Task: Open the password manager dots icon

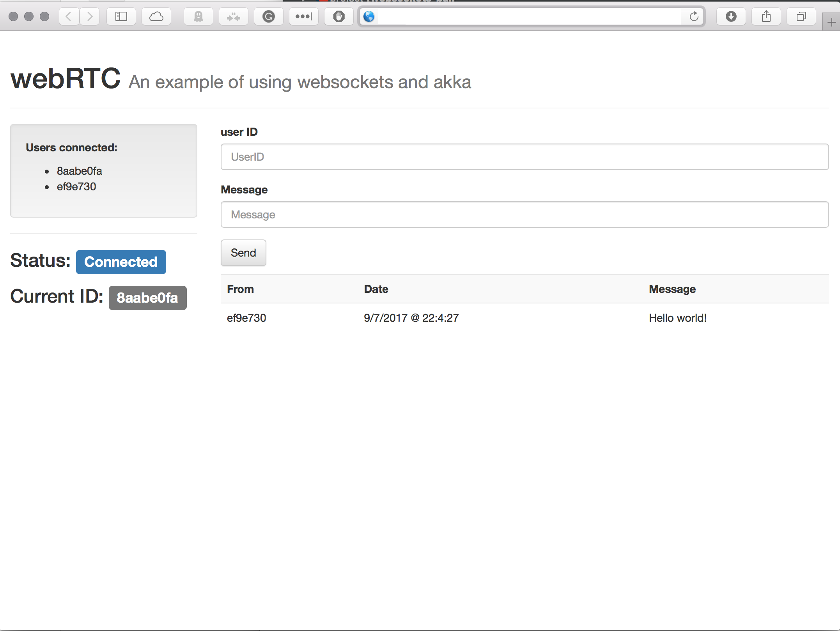Action: 304,16
